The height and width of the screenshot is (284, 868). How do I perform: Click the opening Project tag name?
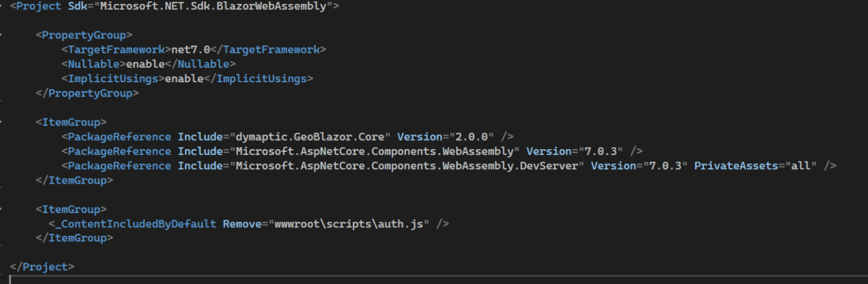pyautogui.click(x=39, y=6)
